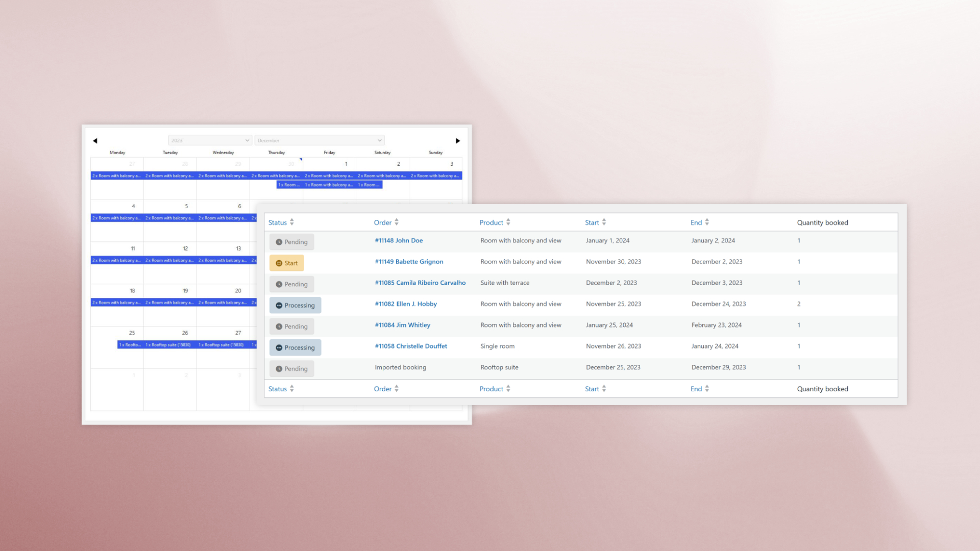Image resolution: width=980 pixels, height=551 pixels.
Task: Select calendar day December 12
Action: [185, 248]
